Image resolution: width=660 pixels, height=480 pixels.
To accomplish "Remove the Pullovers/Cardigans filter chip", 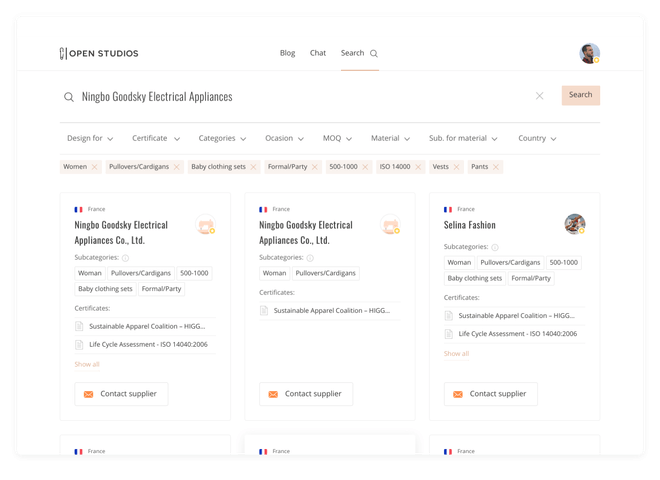I will tap(176, 167).
